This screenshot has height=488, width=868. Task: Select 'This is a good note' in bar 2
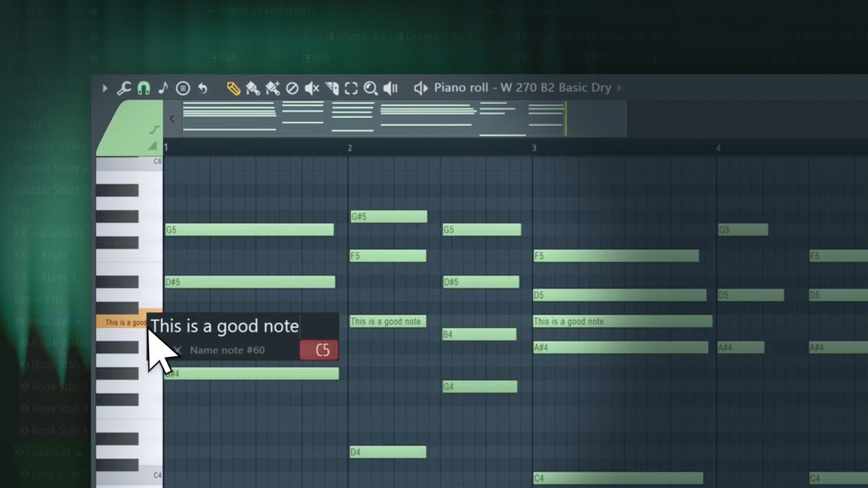pos(388,321)
